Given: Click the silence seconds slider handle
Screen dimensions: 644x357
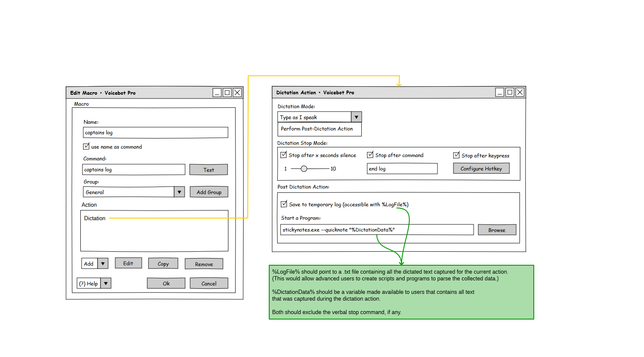Looking at the screenshot, I should (x=304, y=168).
